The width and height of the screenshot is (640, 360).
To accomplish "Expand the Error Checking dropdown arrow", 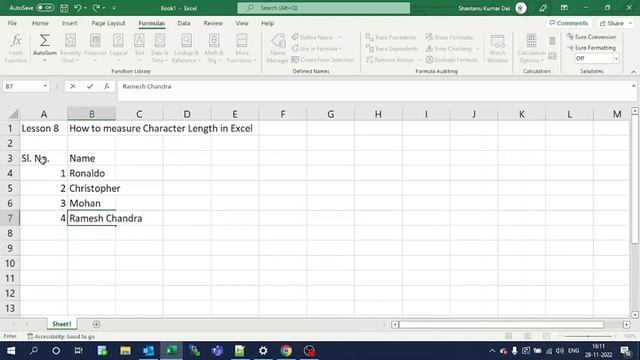I will (477, 49).
